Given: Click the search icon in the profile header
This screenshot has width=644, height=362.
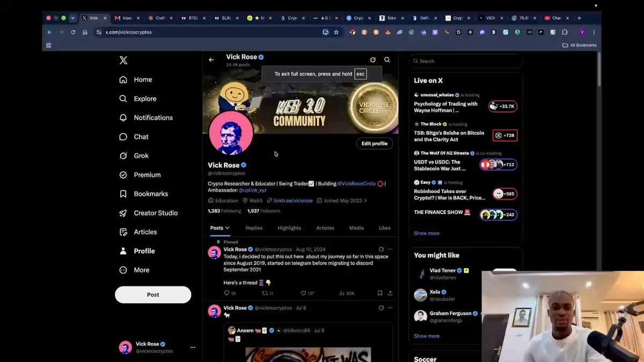Looking at the screenshot, I should [x=387, y=60].
